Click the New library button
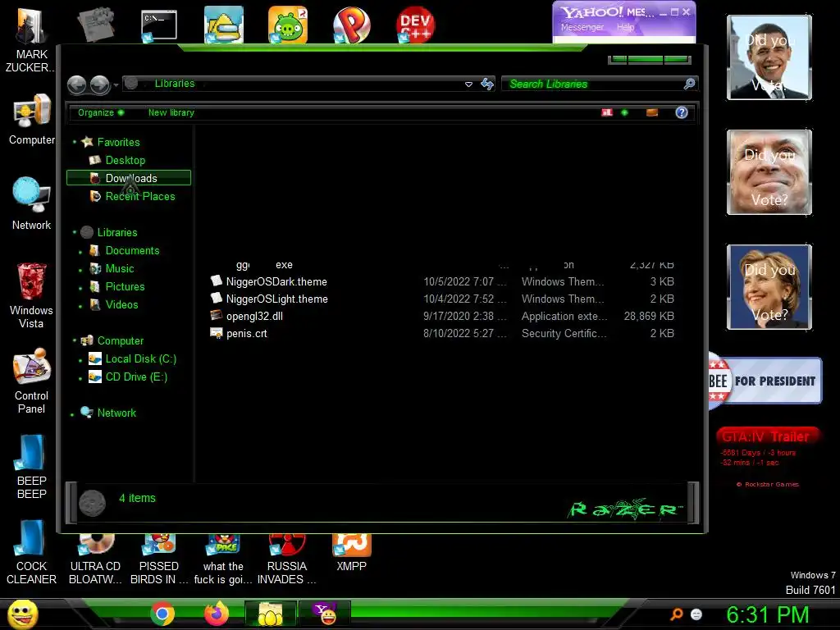This screenshot has height=630, width=840. (x=171, y=112)
